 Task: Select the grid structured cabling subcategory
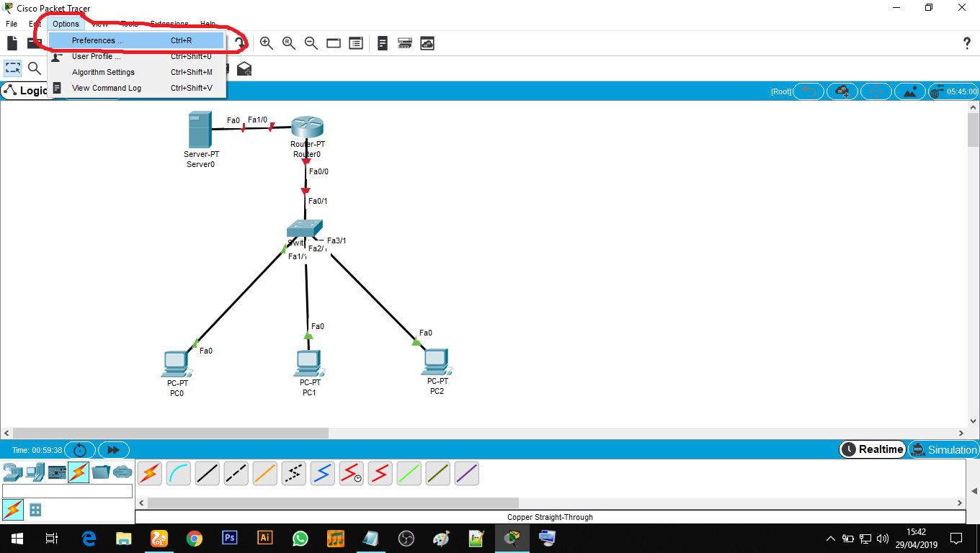coord(35,510)
